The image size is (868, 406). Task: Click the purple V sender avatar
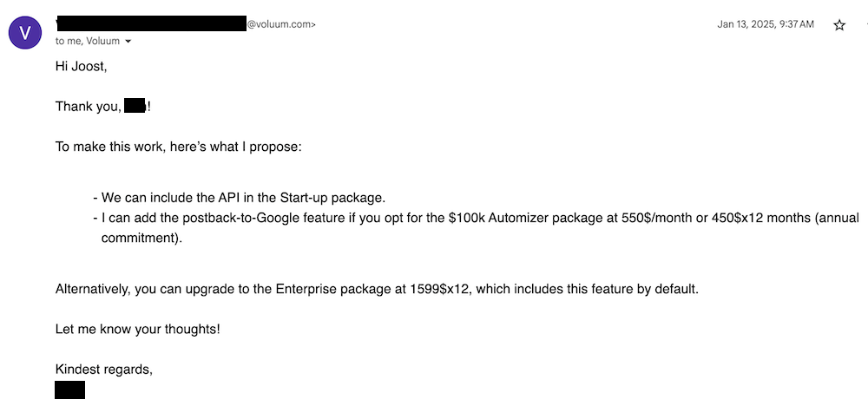[x=24, y=32]
